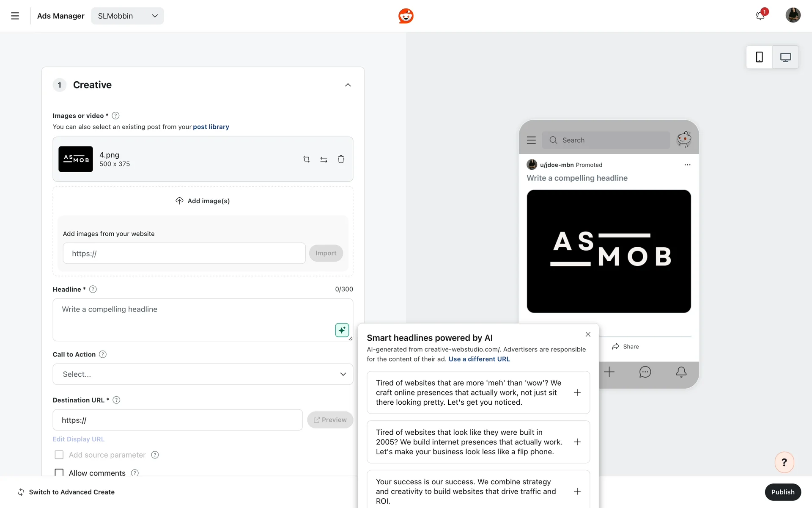
Task: Open the SLMobbin account dropdown
Action: [x=127, y=16]
